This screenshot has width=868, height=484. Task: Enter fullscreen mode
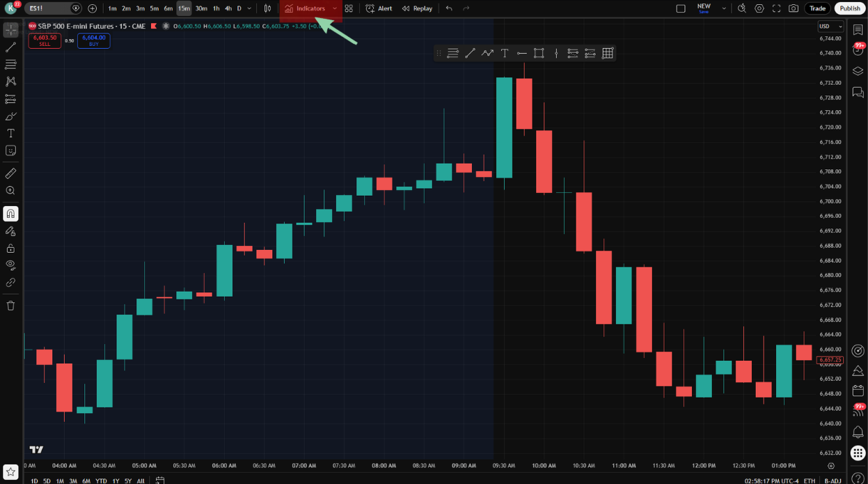(x=777, y=8)
